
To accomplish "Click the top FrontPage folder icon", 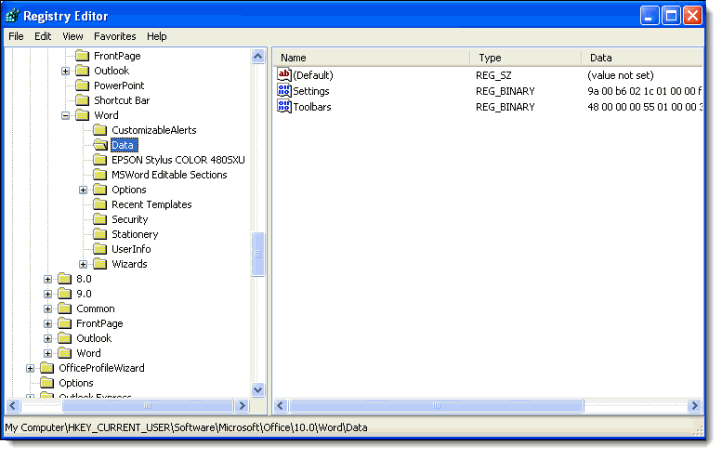I will [x=82, y=56].
